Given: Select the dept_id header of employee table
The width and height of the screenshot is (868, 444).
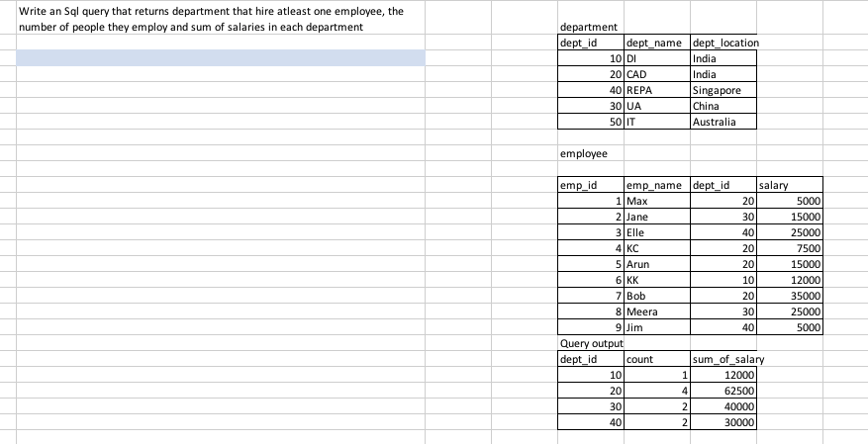Looking at the screenshot, I should coord(723,185).
